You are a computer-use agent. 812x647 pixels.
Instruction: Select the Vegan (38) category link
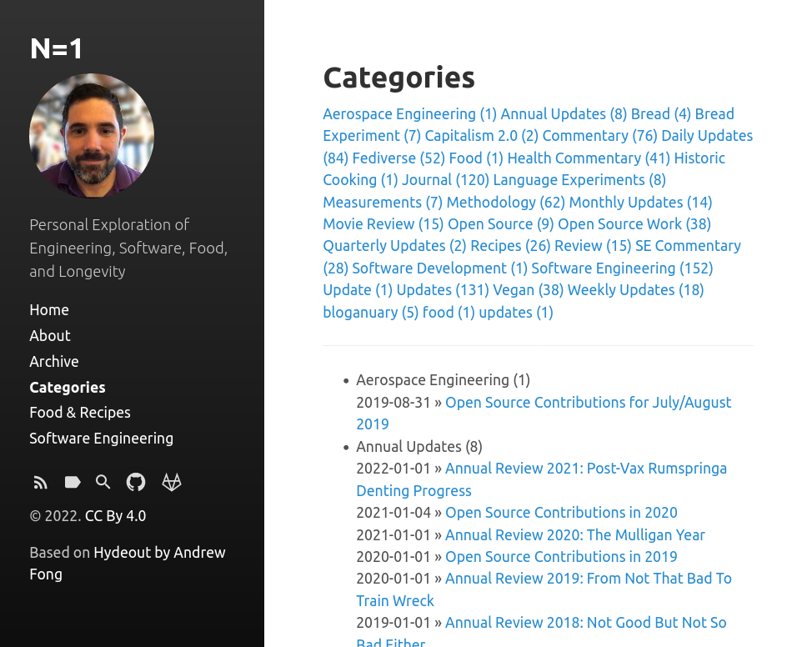click(528, 290)
